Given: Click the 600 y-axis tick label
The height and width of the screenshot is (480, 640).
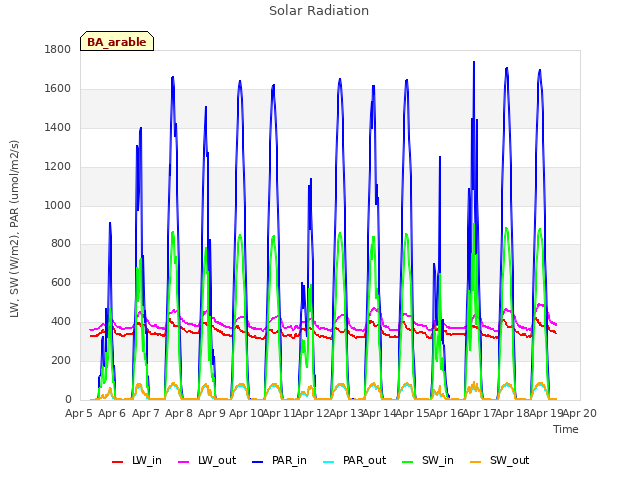Looking at the screenshot, I should pyautogui.click(x=61, y=282).
